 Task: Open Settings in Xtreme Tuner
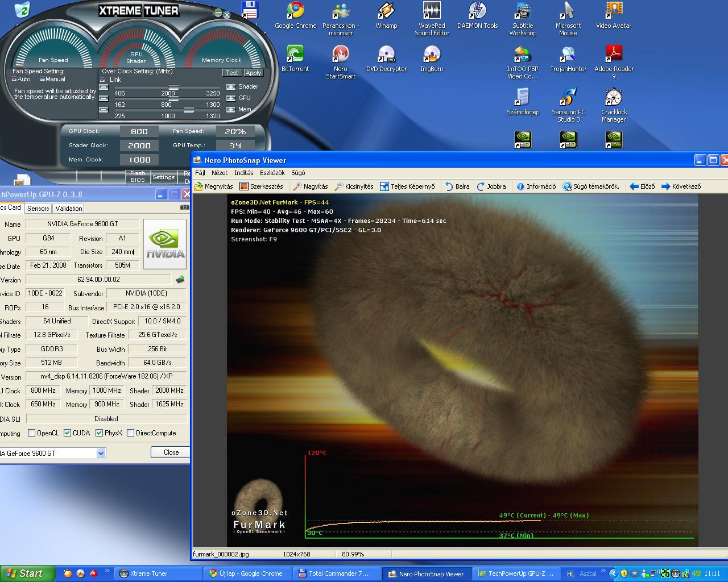tap(164, 177)
